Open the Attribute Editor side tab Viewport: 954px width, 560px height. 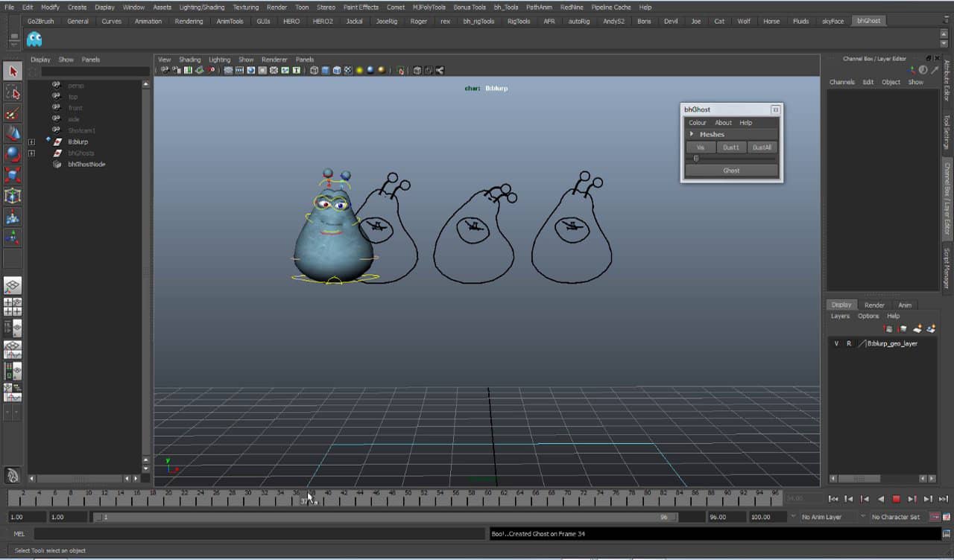coord(947,80)
